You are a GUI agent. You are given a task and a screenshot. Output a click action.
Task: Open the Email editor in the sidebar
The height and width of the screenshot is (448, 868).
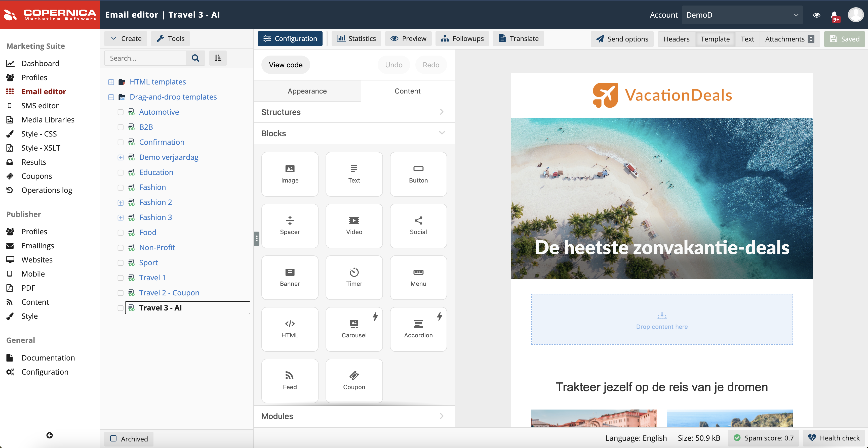pos(44,91)
